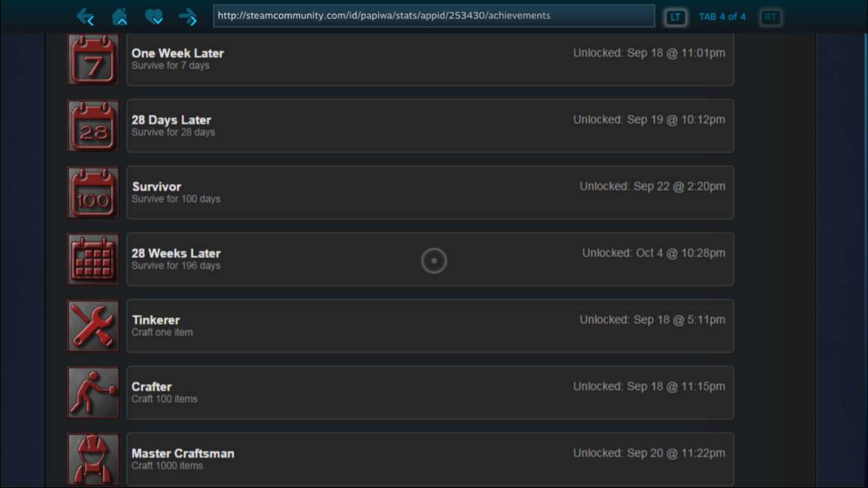This screenshot has height=488, width=868.
Task: Click 'Unlocked: Oct 4 @ 10:28pm' timestamp
Action: click(x=654, y=254)
